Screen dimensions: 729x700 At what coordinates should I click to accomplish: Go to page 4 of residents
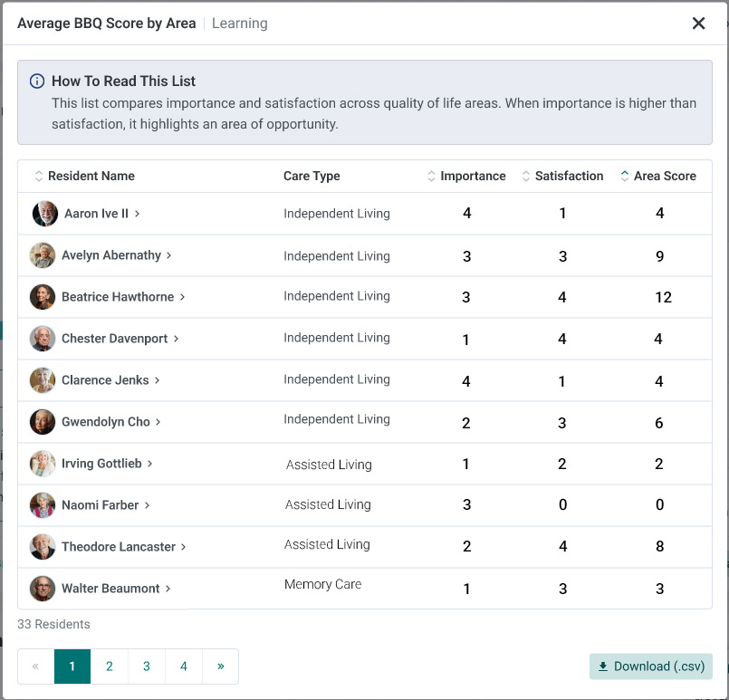click(x=184, y=666)
